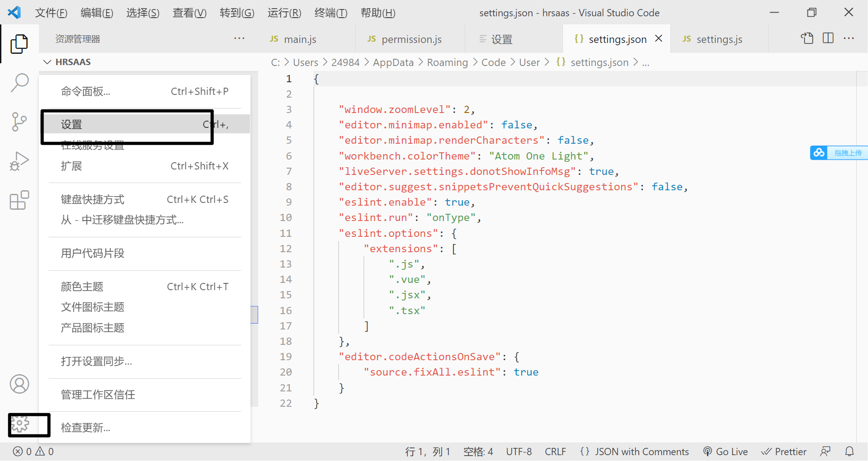Select 管理工作区信任 menu entry
Image resolution: width=868 pixels, height=461 pixels.
coord(145,395)
